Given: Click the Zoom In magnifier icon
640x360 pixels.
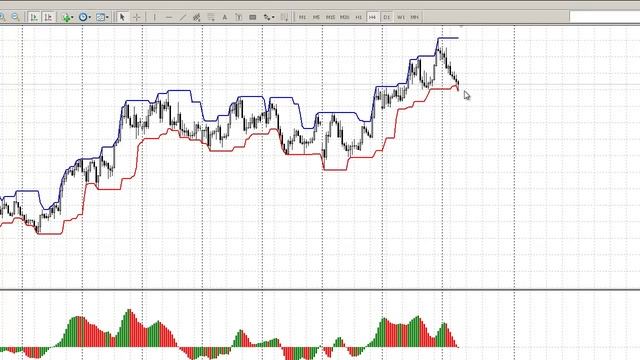Looking at the screenshot, I should [x=2, y=17].
